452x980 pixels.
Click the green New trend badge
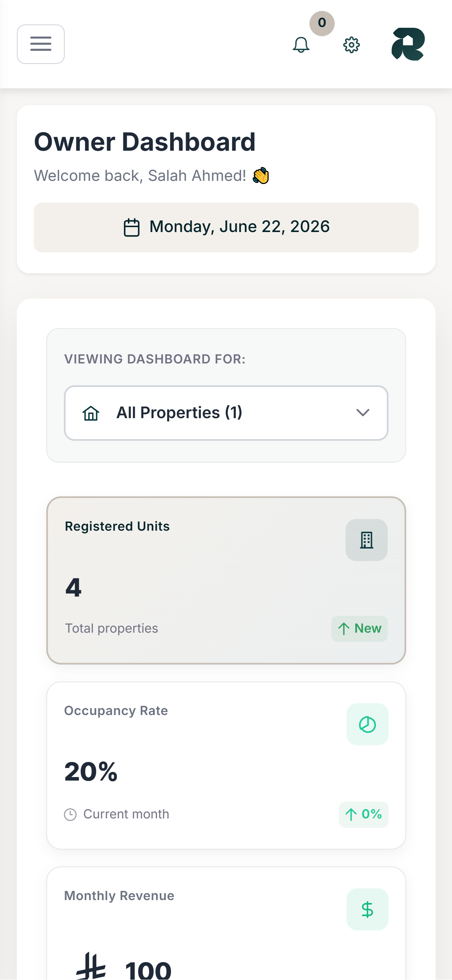[x=359, y=629]
